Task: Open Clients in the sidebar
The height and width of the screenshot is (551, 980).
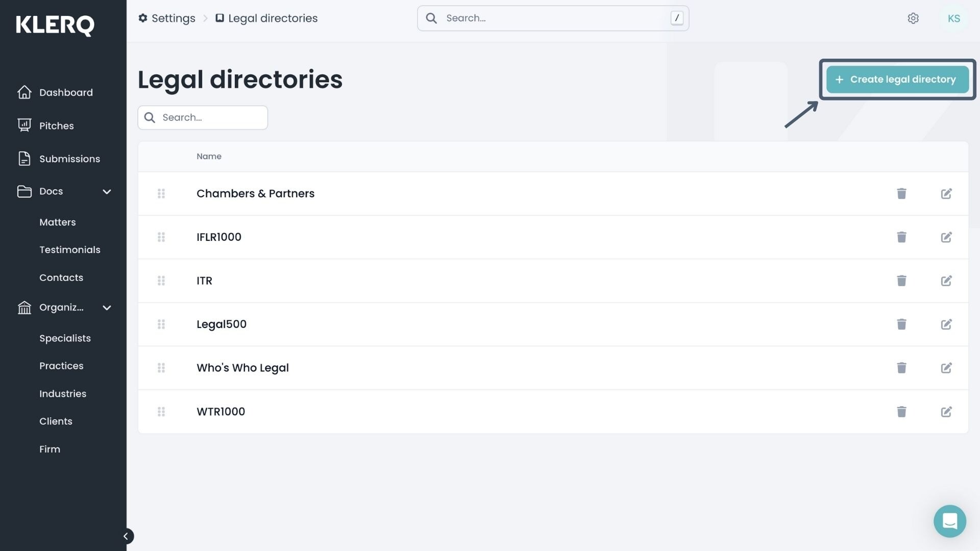Action: point(56,421)
